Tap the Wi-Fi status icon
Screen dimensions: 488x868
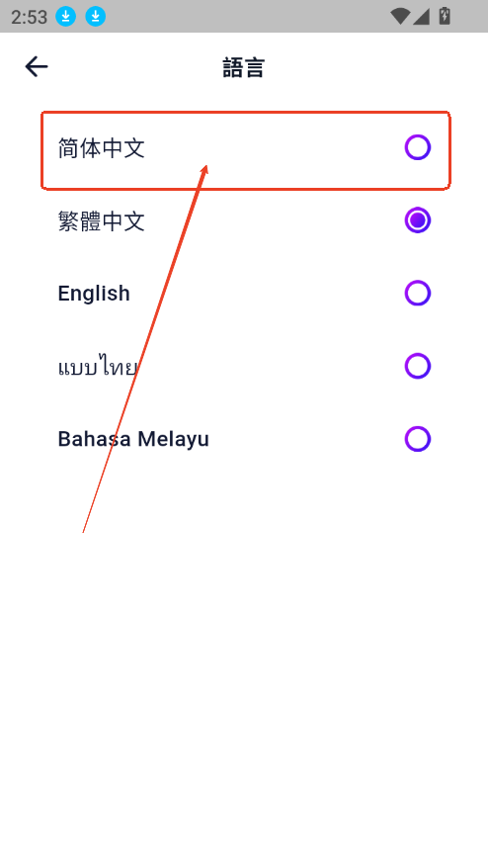pyautogui.click(x=400, y=16)
